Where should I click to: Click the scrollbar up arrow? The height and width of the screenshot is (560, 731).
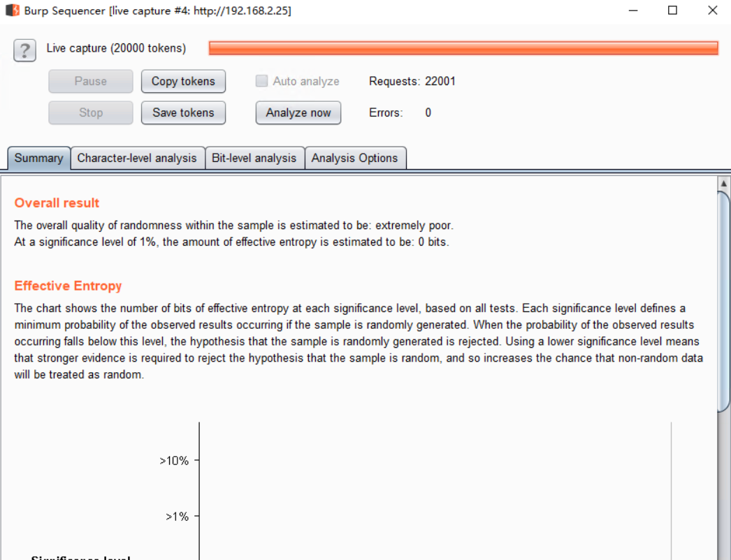point(724,184)
